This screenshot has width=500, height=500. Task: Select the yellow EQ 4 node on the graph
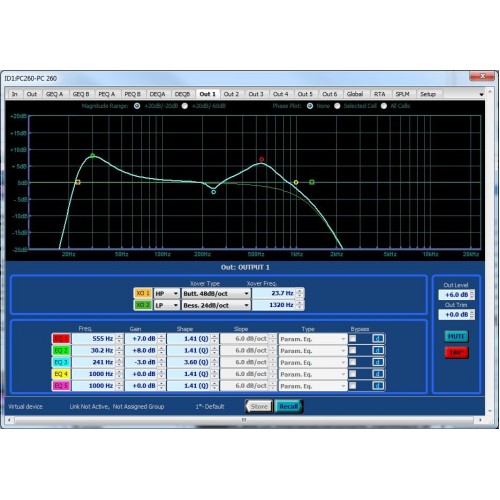[296, 182]
